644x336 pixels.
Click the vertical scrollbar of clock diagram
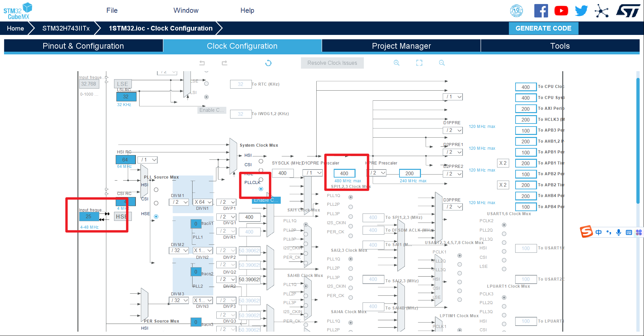(x=638, y=141)
